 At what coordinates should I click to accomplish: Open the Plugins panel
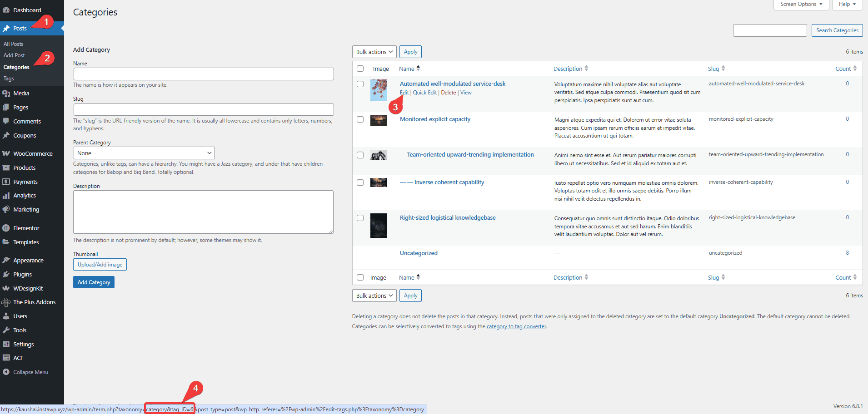(x=21, y=274)
